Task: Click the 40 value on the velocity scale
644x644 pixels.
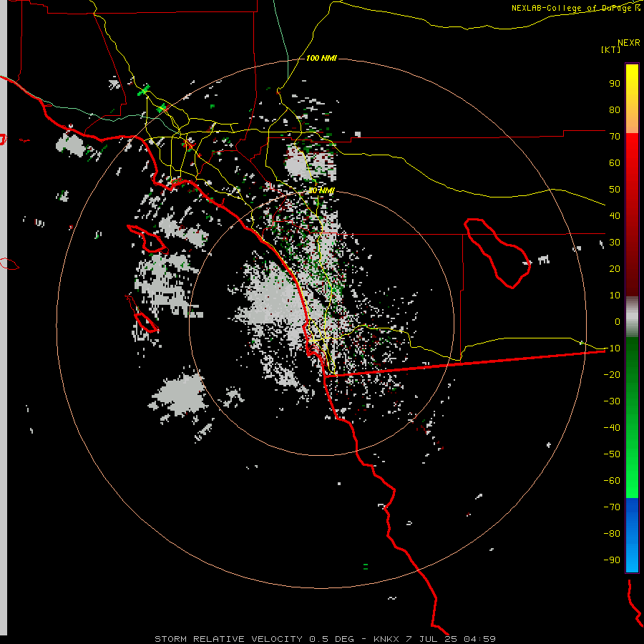Action: point(615,216)
